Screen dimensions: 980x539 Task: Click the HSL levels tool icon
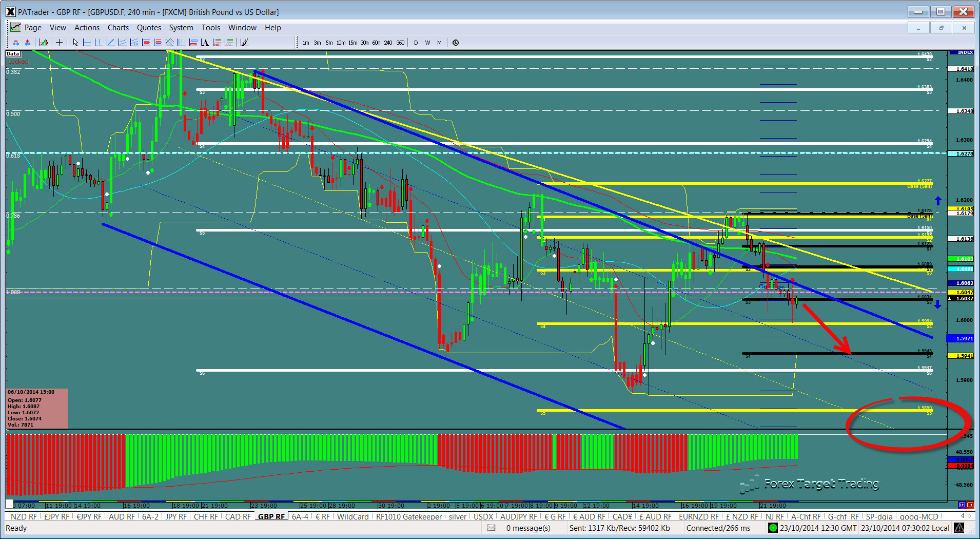[x=229, y=43]
